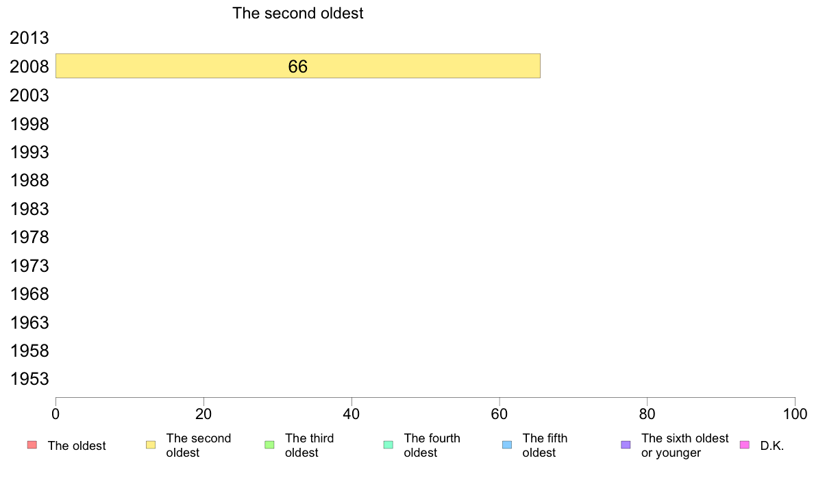814x504 pixels.
Task: Click the pink D.K. legend swatch
Action: tap(744, 445)
